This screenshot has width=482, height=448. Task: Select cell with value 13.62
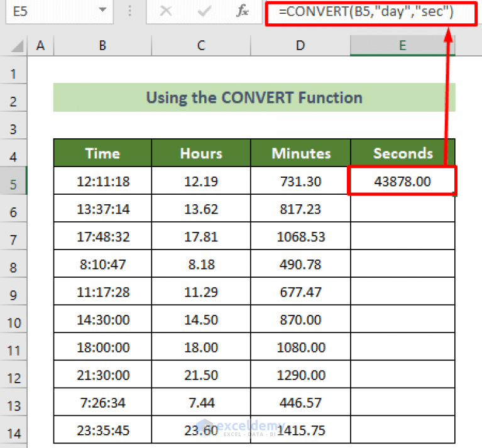(201, 209)
